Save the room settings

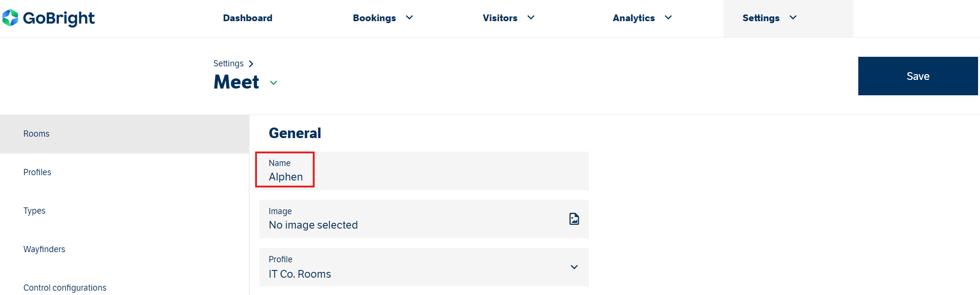pyautogui.click(x=917, y=76)
